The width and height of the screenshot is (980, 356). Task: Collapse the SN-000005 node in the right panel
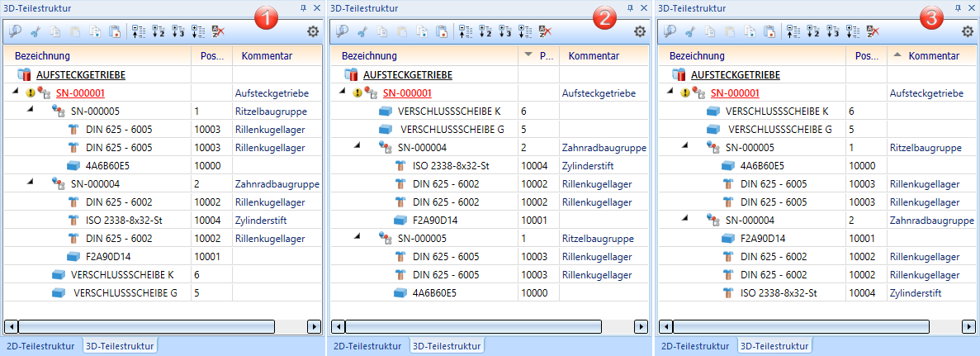click(x=685, y=145)
